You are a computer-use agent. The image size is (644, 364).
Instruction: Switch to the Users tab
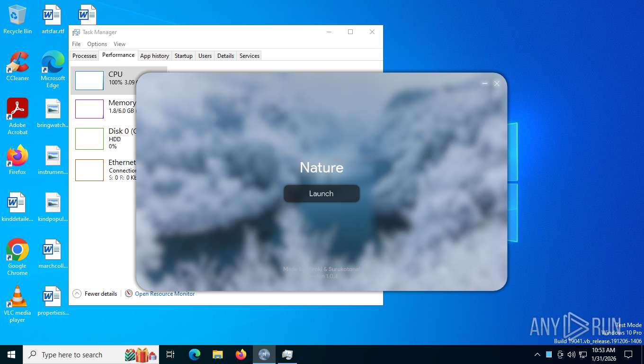(205, 55)
